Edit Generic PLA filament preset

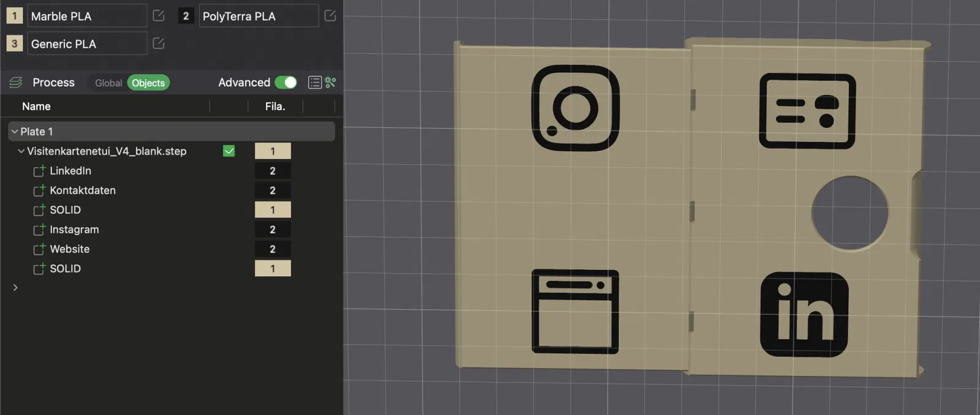(x=159, y=43)
